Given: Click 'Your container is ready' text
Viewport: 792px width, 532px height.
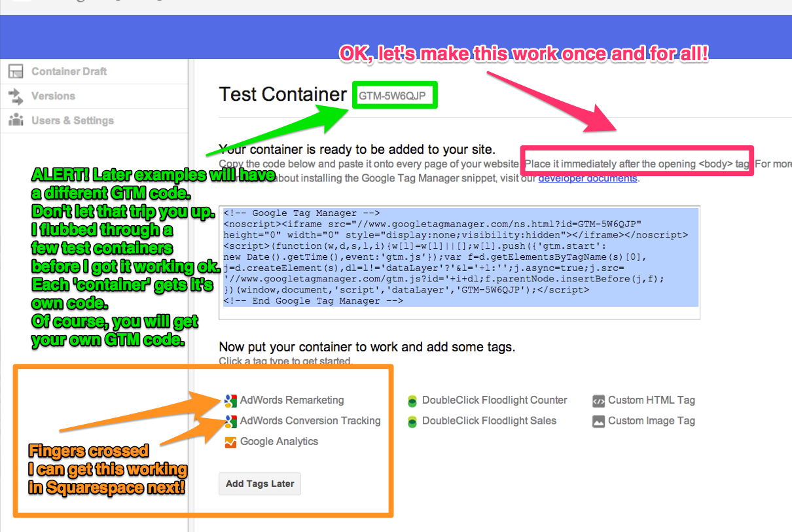Looking at the screenshot, I should 357,149.
